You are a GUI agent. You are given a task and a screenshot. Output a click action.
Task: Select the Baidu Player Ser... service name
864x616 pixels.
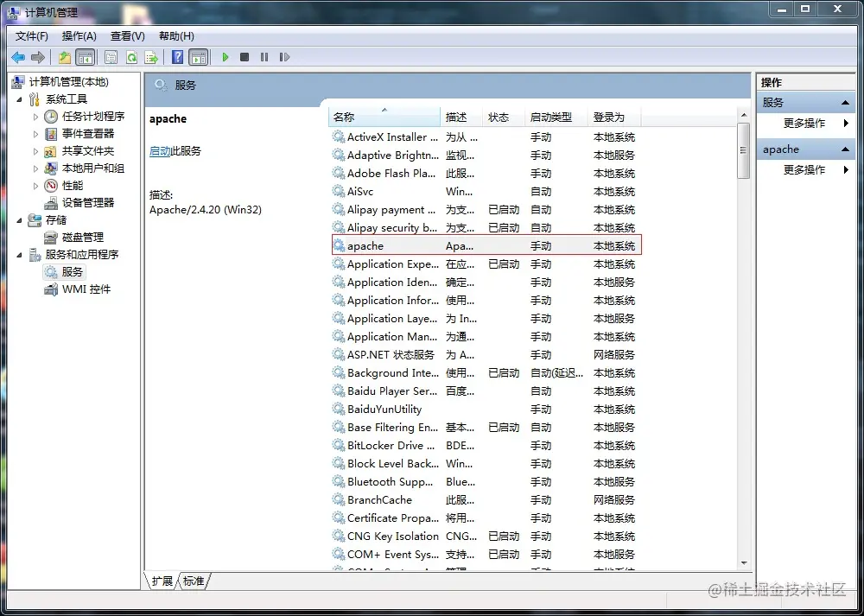tap(392, 391)
